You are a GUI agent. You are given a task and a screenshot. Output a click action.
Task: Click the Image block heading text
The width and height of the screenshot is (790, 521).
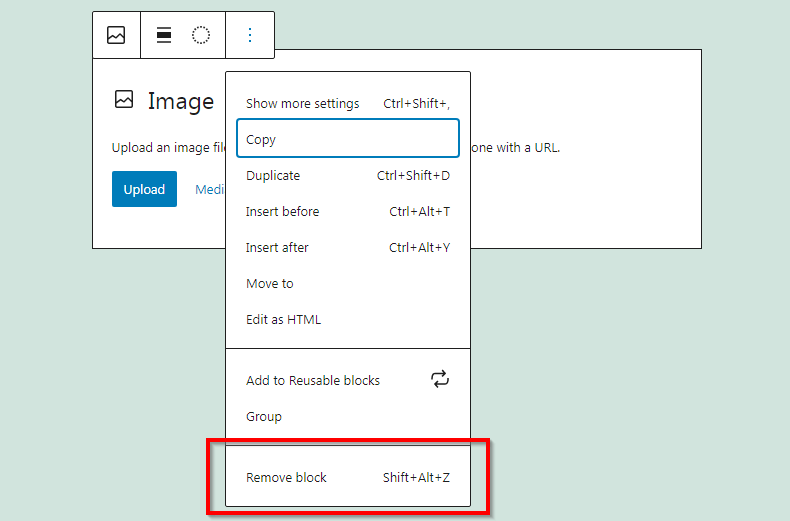[x=181, y=101]
